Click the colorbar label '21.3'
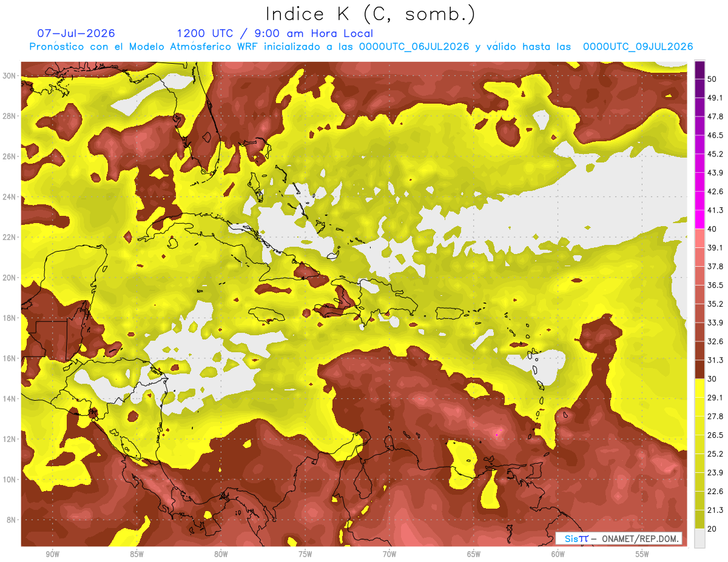This screenshot has height=562, width=728. click(x=715, y=510)
